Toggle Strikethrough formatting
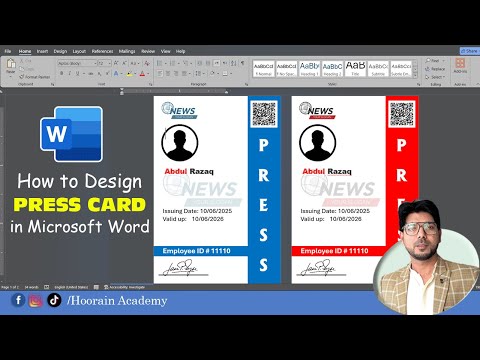This screenshot has width=480, height=360. pos(91,73)
